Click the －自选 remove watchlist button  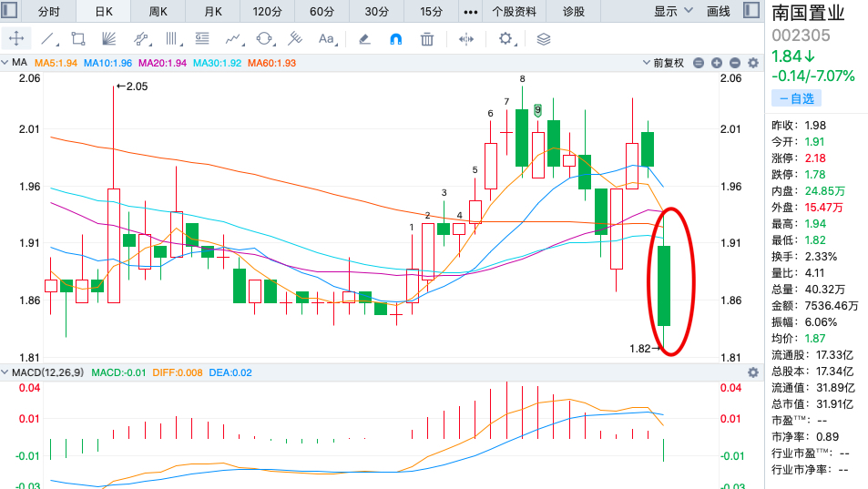coord(796,98)
